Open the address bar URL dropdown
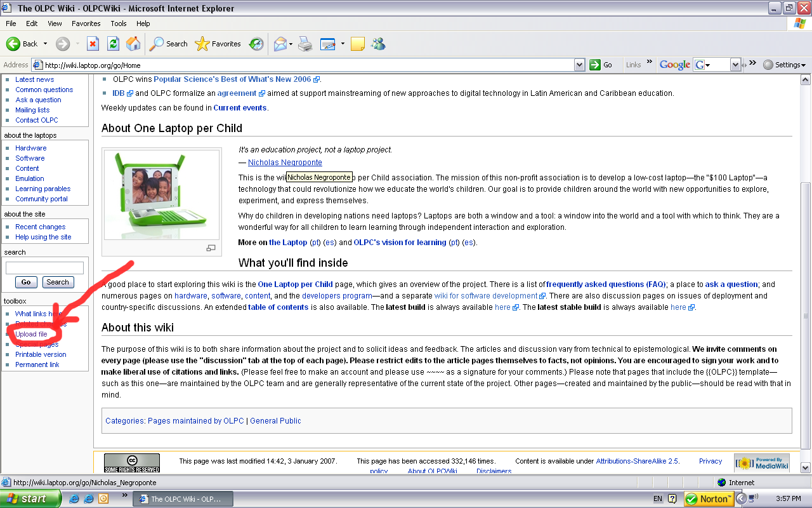The height and width of the screenshot is (508, 812). click(579, 65)
